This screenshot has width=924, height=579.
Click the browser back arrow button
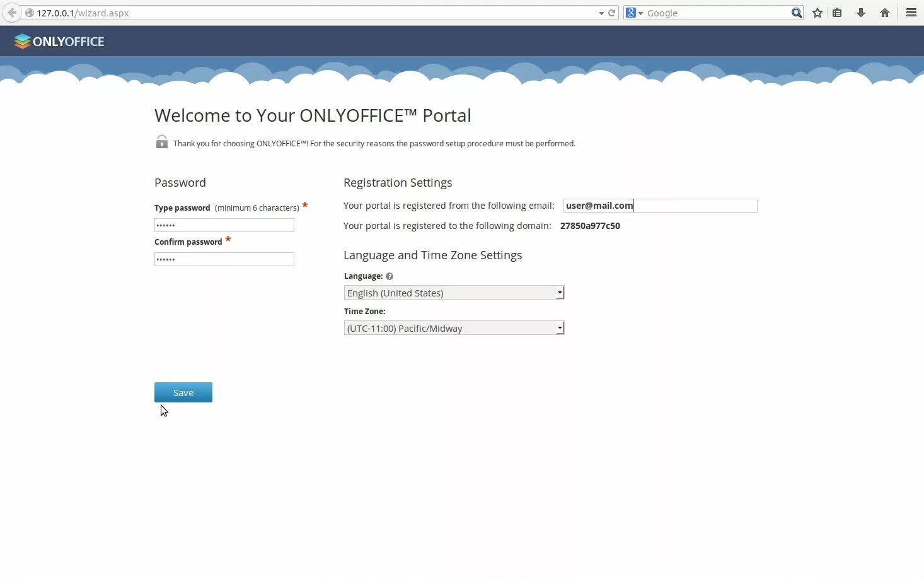point(11,13)
